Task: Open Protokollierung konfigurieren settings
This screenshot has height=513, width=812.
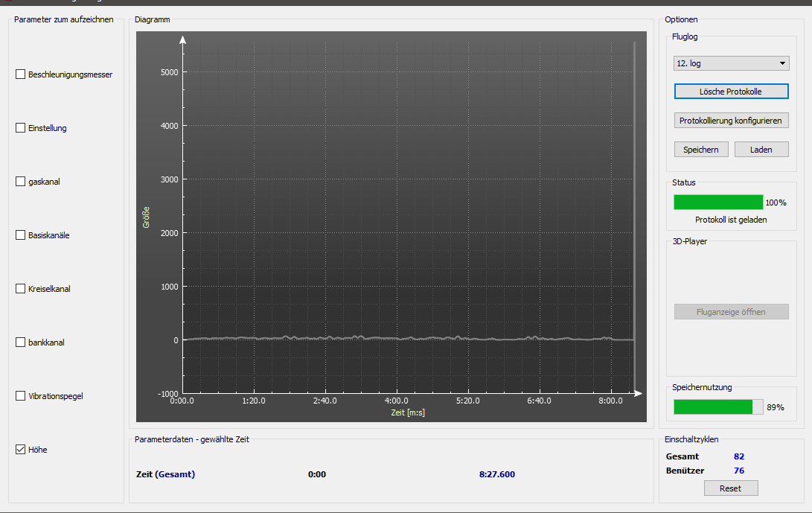Action: (x=731, y=121)
